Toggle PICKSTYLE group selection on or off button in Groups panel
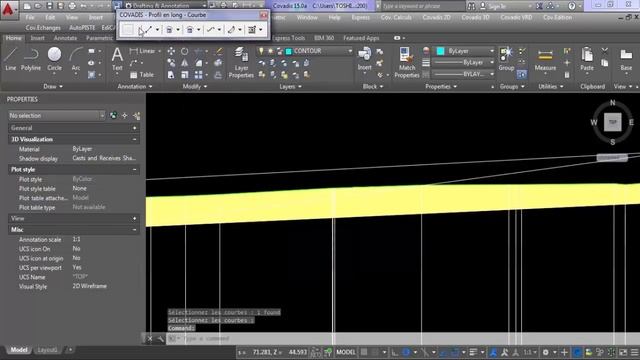 tap(522, 75)
